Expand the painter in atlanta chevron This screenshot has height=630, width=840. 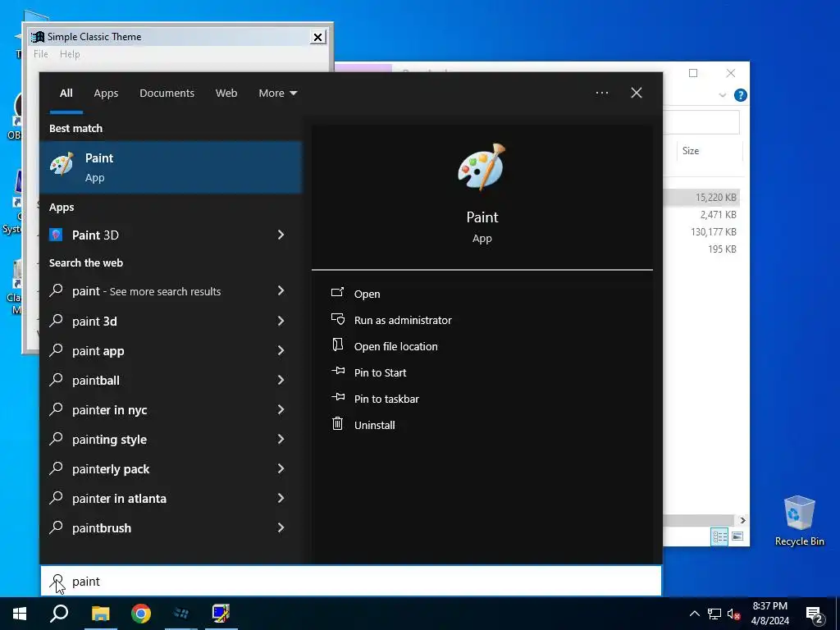(x=281, y=498)
